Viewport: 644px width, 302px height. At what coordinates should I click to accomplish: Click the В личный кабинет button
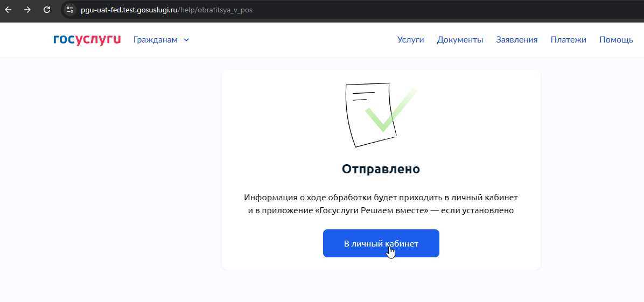tap(381, 243)
